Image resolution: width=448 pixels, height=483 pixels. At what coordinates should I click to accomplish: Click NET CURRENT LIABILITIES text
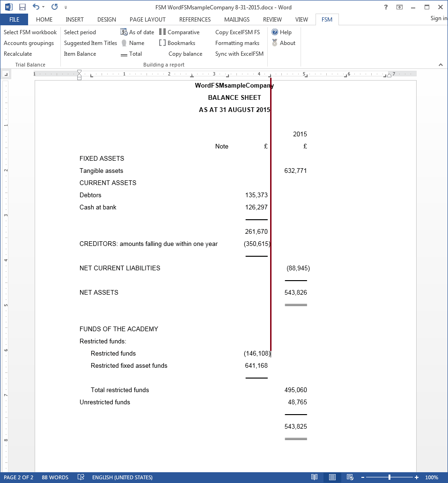120,268
